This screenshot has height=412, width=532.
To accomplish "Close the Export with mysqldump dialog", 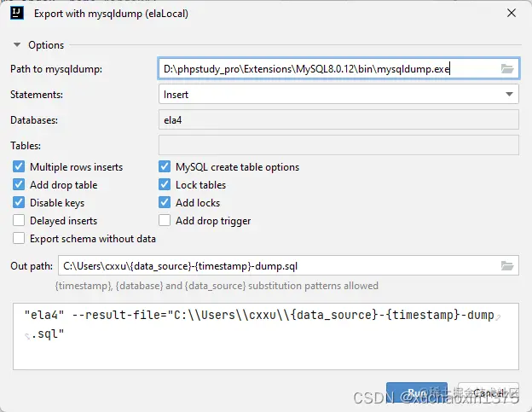I will pyautogui.click(x=512, y=14).
